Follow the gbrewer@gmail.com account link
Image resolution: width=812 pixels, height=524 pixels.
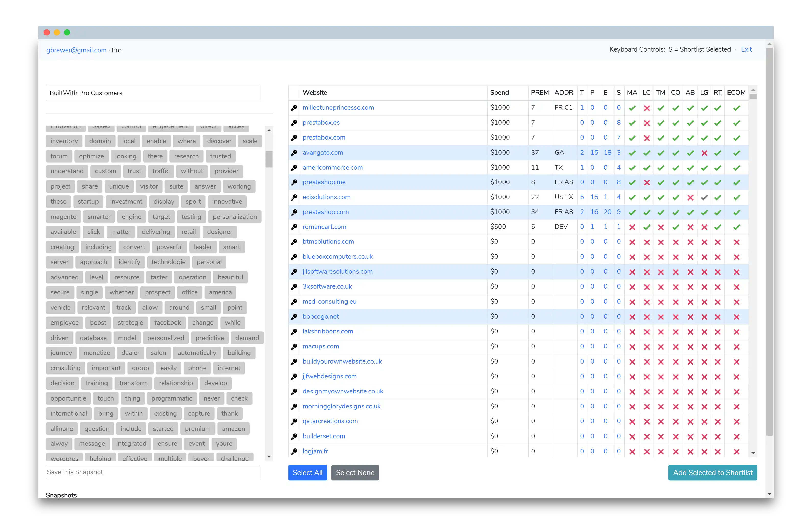pyautogui.click(x=76, y=50)
